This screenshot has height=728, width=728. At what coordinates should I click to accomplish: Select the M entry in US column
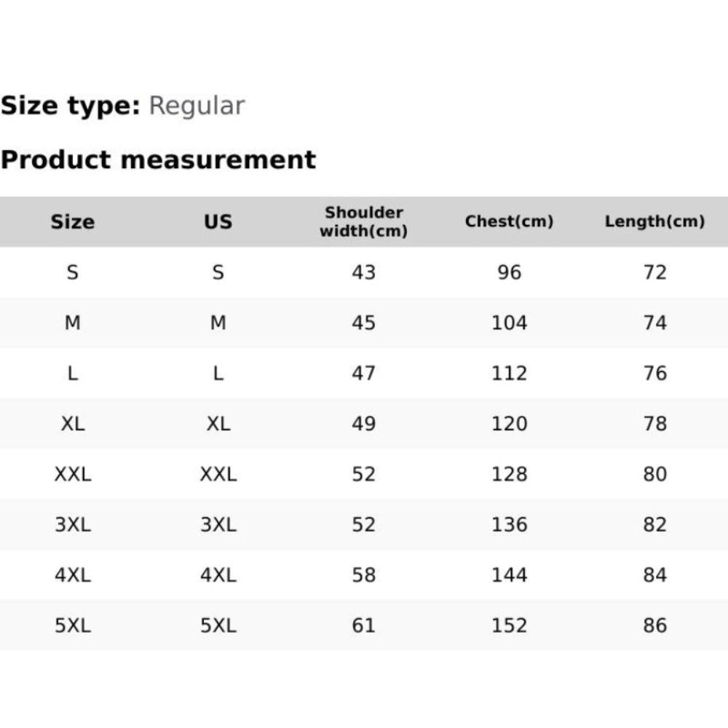tap(218, 323)
